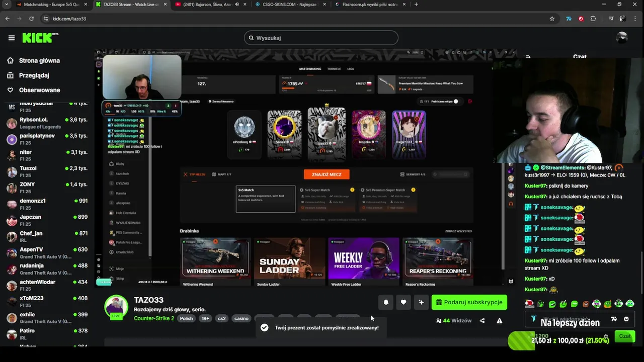
Task: Open the Kick hamburger menu
Action: pos(12,38)
